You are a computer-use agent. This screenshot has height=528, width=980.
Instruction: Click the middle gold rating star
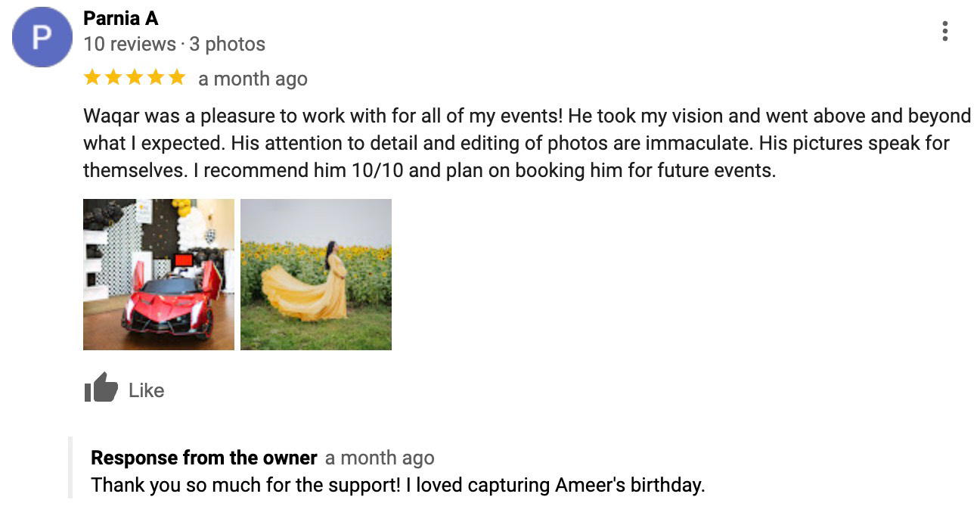[135, 77]
